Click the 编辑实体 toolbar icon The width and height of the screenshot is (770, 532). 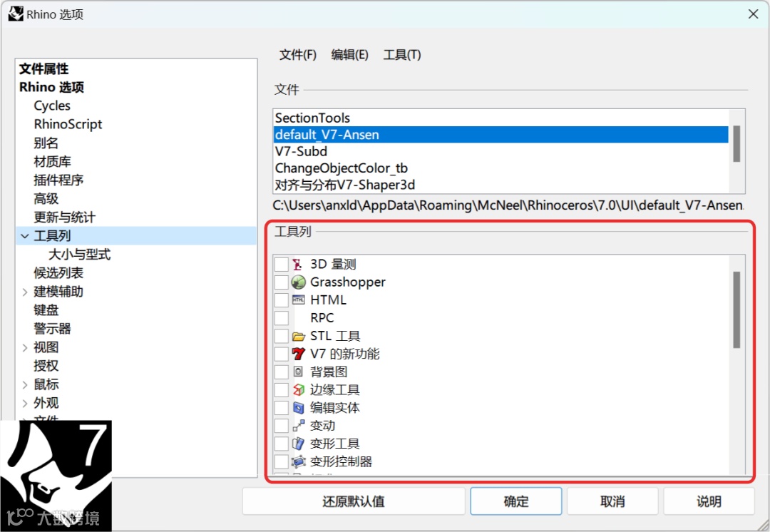click(298, 408)
